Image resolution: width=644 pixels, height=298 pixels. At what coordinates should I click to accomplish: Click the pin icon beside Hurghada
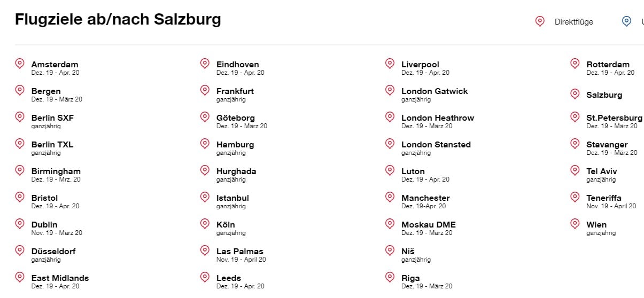click(205, 171)
